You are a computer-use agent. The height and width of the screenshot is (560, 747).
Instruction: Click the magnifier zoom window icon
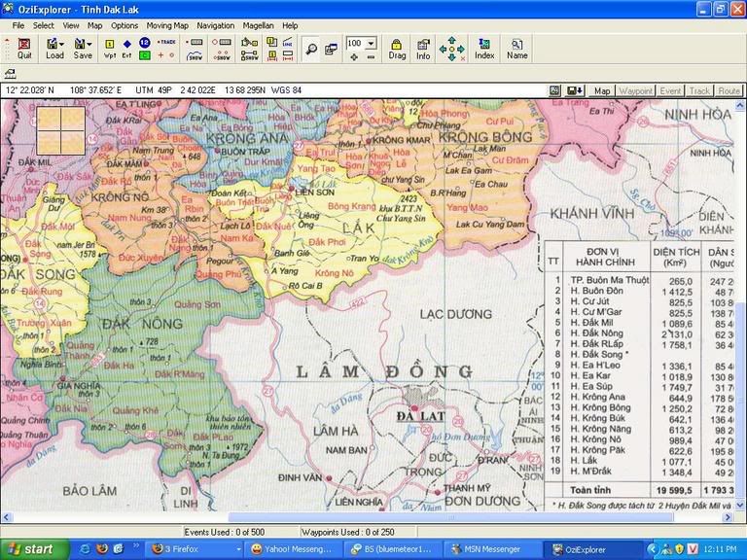[x=311, y=49]
